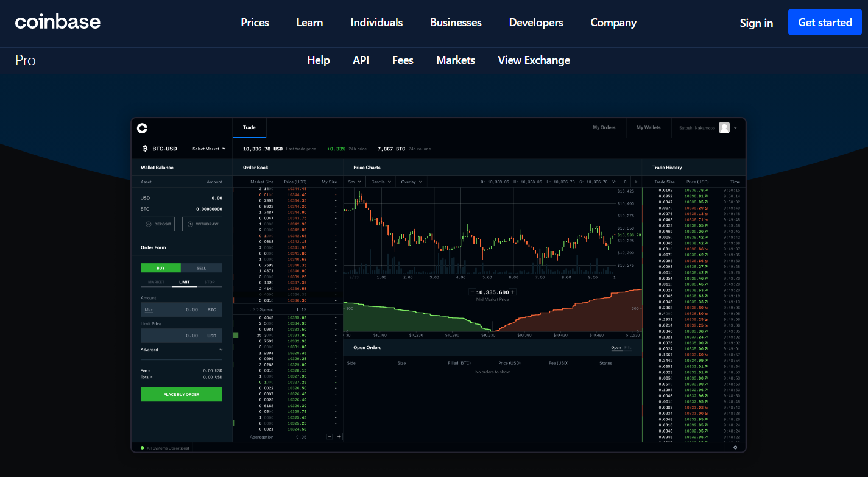Show Fills in the Open Orders panel
The height and width of the screenshot is (477, 868).
point(628,348)
